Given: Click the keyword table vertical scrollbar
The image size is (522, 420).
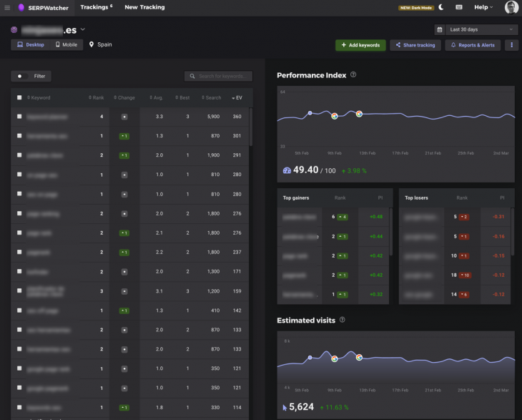Looking at the screenshot, I should [x=250, y=129].
